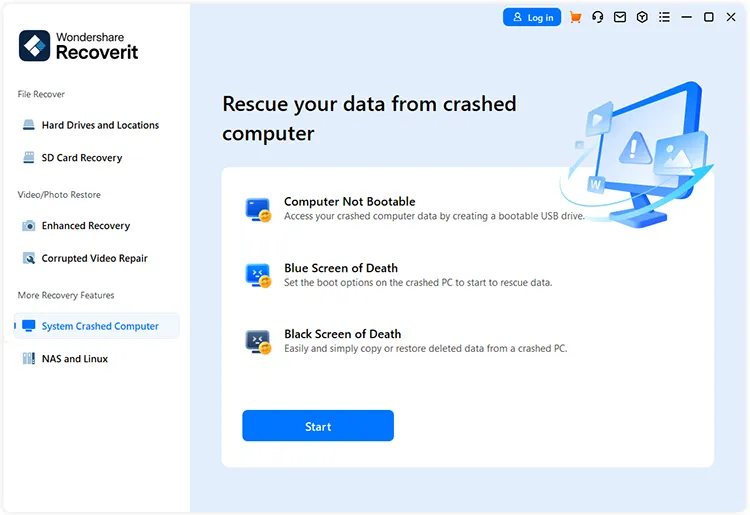Click the crashed monitor illustration
750x515 pixels.
tap(637, 153)
